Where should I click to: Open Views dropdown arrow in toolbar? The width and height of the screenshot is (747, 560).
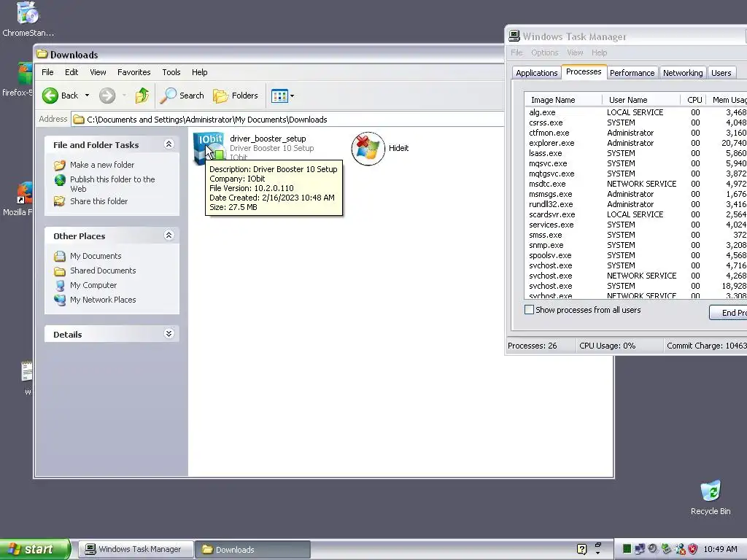[x=292, y=96]
